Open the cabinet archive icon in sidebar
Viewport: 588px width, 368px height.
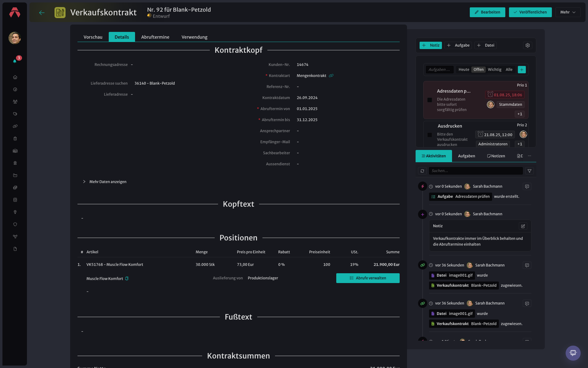[x=15, y=200]
